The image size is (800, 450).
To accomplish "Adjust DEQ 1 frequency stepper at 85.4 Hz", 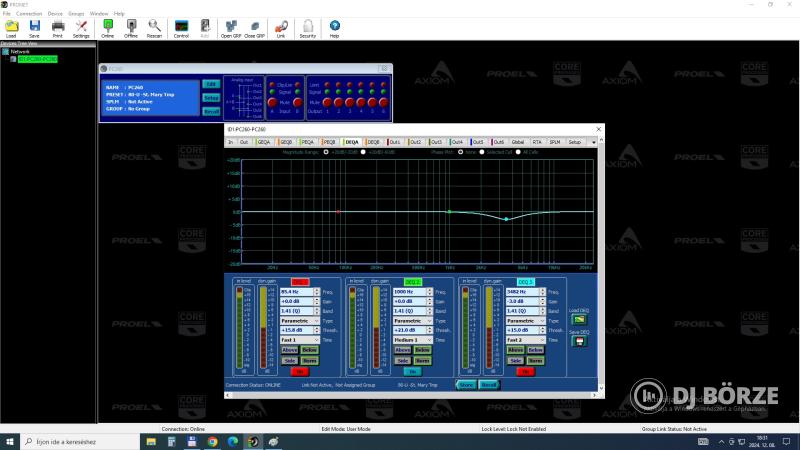I will coord(317,292).
